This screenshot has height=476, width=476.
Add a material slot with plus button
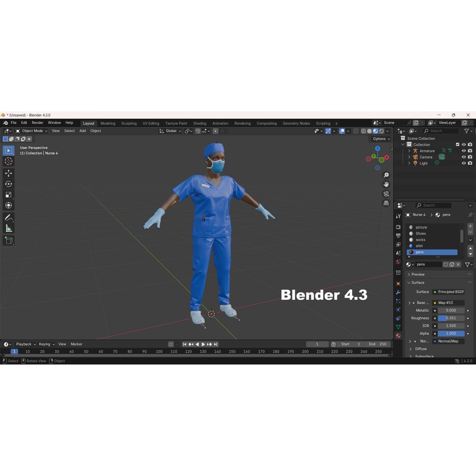tap(470, 226)
